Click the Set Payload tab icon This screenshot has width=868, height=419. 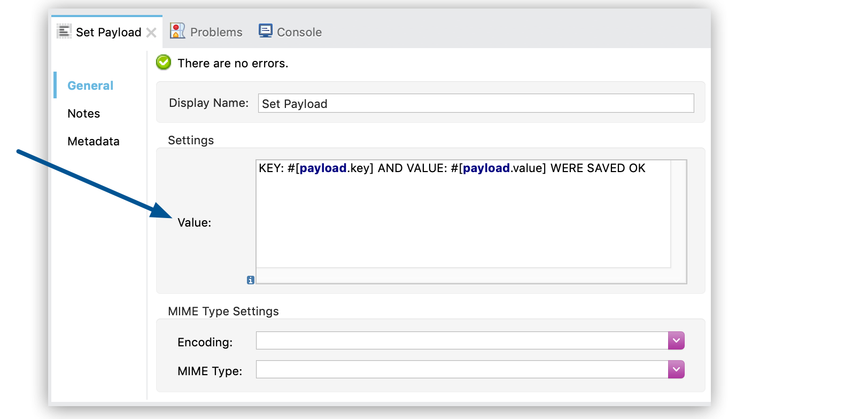point(64,32)
